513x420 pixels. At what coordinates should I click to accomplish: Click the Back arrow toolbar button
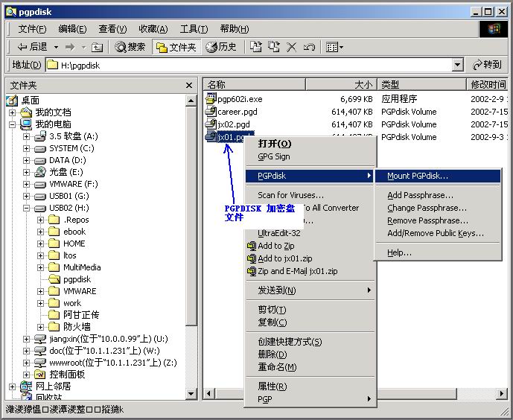coord(32,47)
